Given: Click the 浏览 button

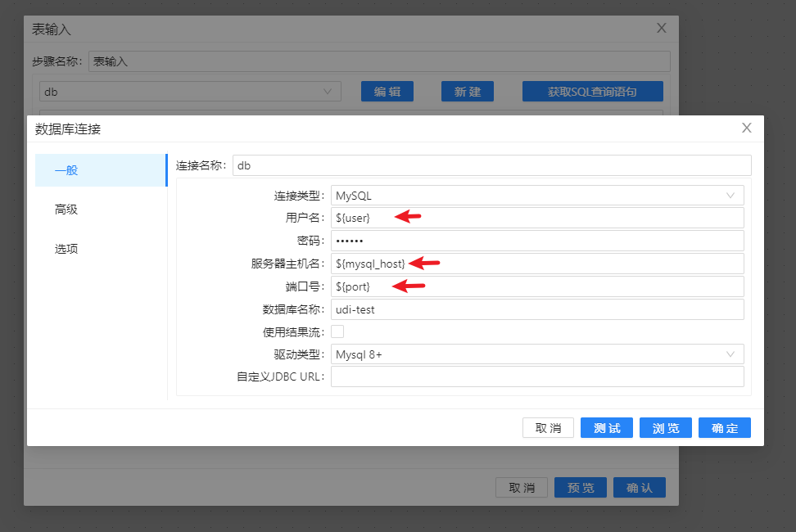Looking at the screenshot, I should tap(666, 428).
